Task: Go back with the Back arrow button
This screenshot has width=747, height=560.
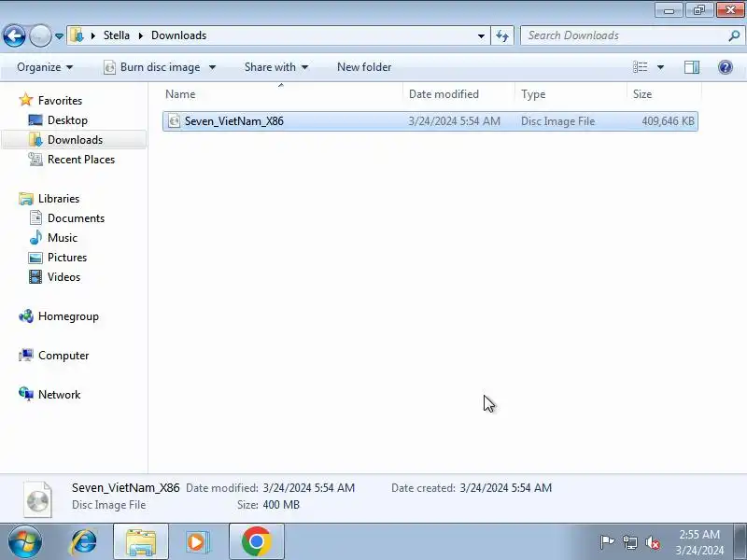Action: tap(14, 35)
